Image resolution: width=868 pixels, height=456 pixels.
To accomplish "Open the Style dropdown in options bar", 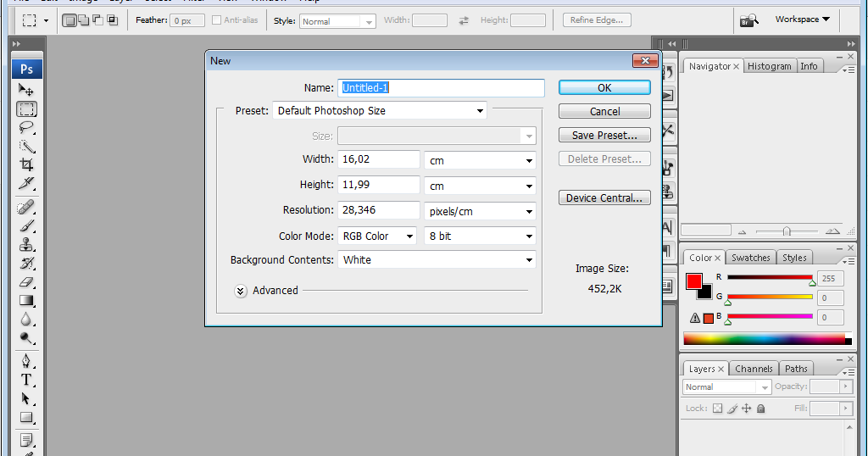I will (x=337, y=21).
